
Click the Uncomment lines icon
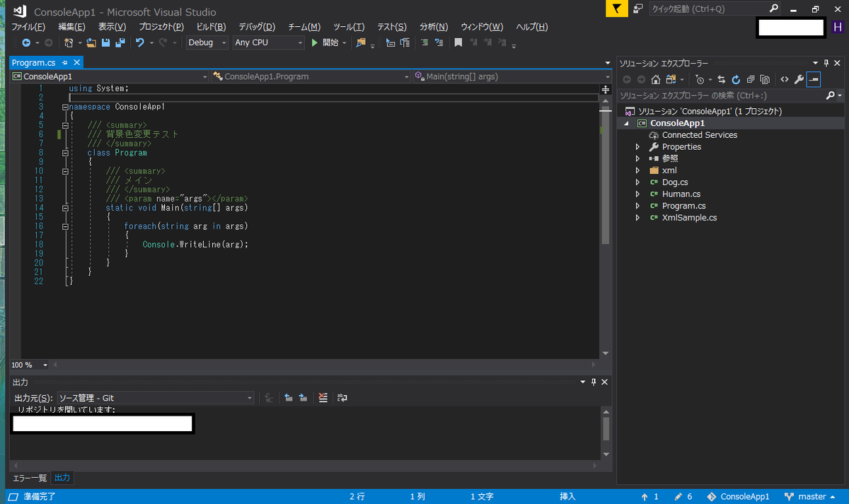[439, 42]
